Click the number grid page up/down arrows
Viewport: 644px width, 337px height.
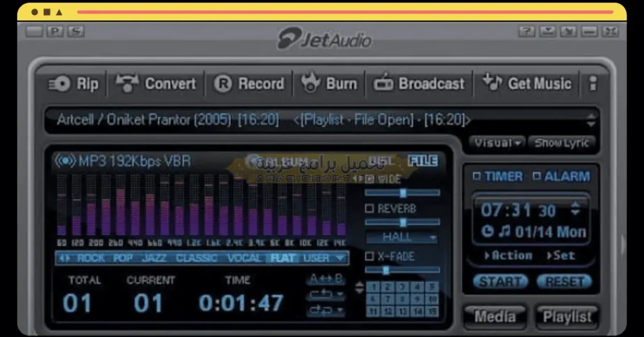coord(359,287)
